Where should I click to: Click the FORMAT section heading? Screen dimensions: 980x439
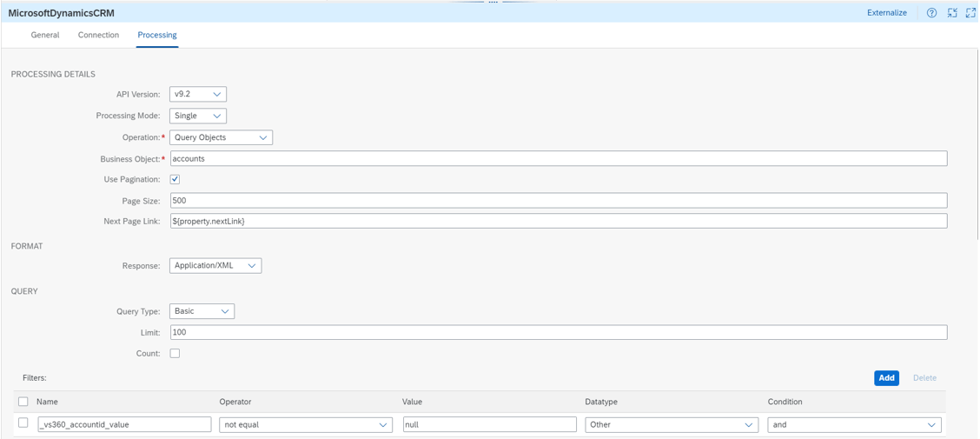pyautogui.click(x=27, y=246)
